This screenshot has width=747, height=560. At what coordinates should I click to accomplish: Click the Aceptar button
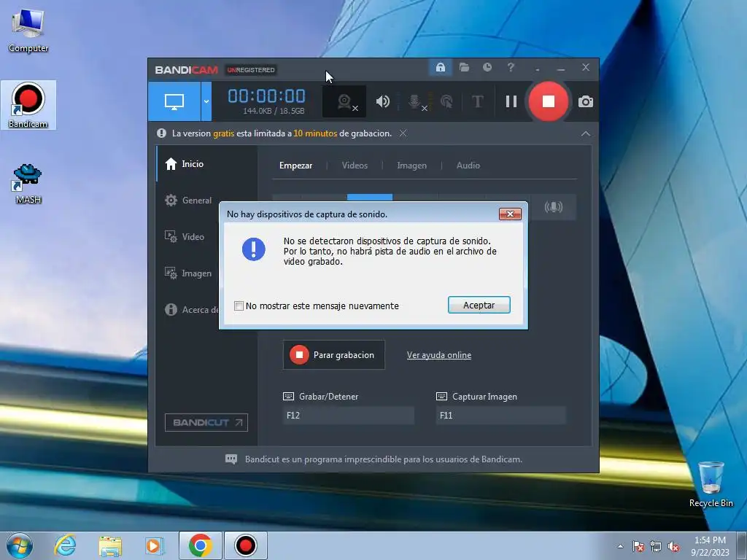click(479, 306)
